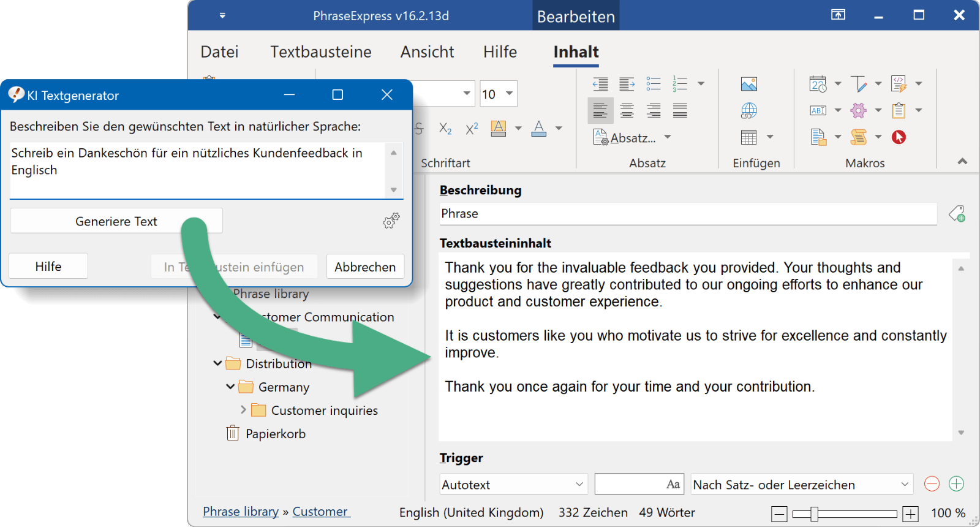This screenshot has width=980, height=527.
Task: Insert a table
Action: coord(748,137)
